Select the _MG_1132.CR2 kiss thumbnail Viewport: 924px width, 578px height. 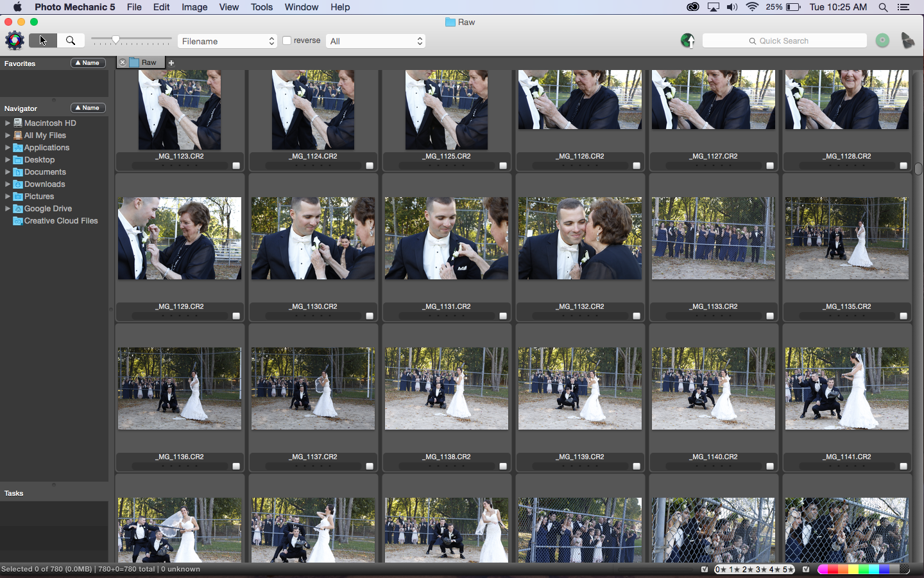(x=580, y=238)
